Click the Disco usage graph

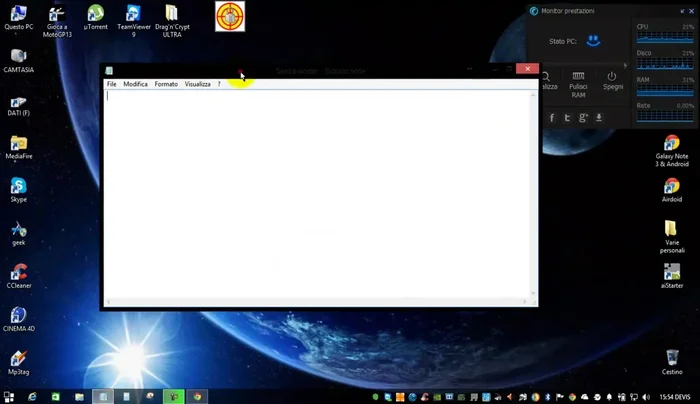665,63
